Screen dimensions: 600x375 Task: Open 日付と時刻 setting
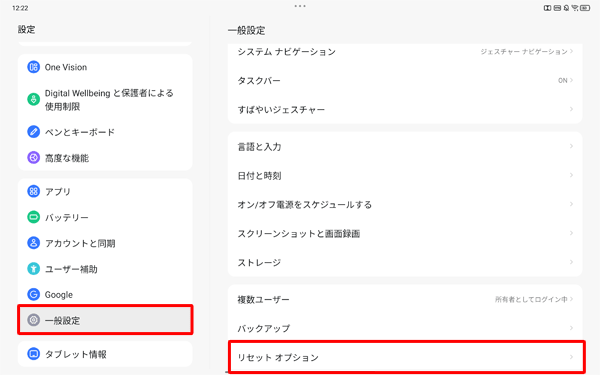click(x=405, y=176)
